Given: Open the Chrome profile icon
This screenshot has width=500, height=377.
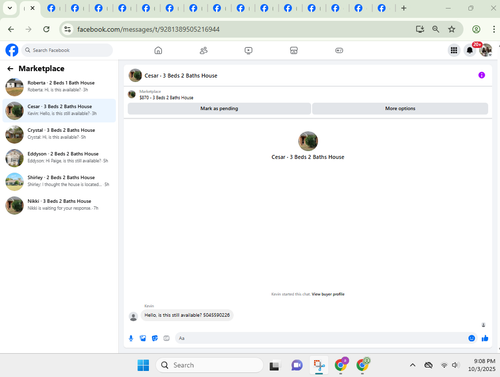Looking at the screenshot, I should 476,29.
